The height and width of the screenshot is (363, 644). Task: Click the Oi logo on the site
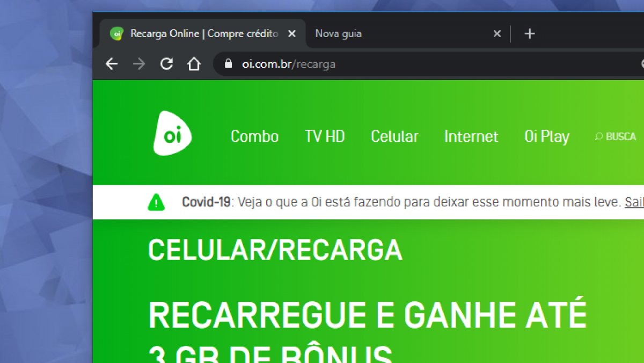[x=171, y=133]
